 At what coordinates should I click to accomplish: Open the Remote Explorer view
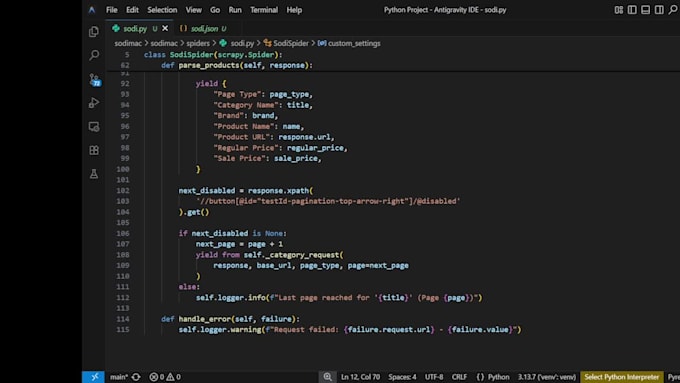coord(94,127)
